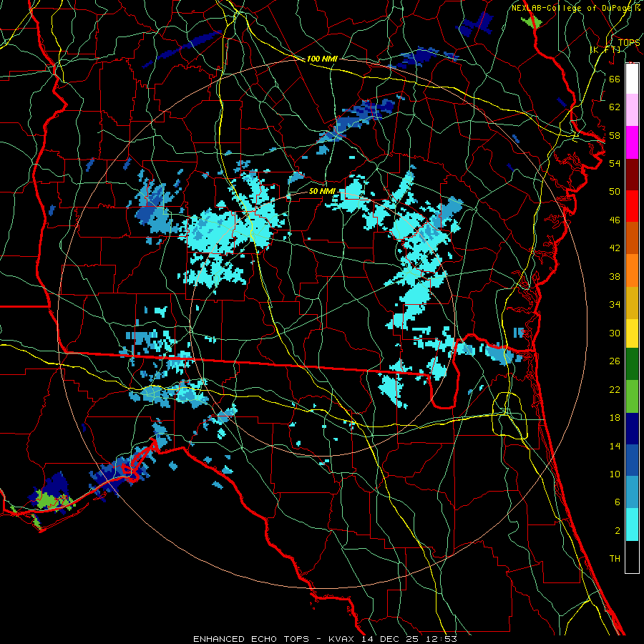Click the black TH threshold legend swatch
The width and height of the screenshot is (644, 644).
(x=632, y=557)
